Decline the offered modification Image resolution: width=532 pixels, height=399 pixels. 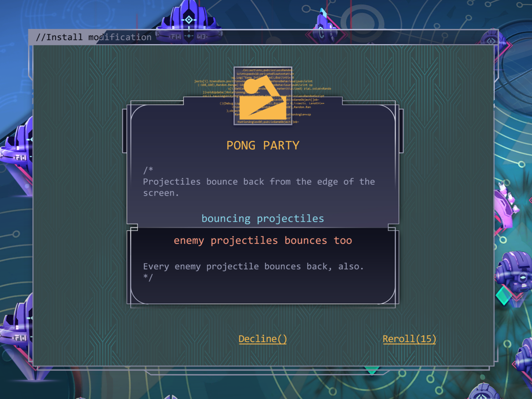[x=262, y=339]
